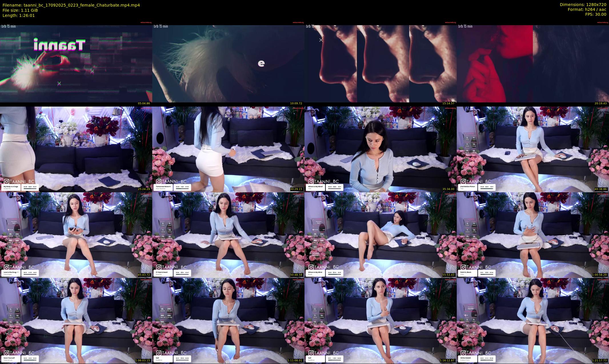This screenshot has width=609, height=364.
Task: Open the thumbnail timestamped 05:04.86
Action: (76, 63)
